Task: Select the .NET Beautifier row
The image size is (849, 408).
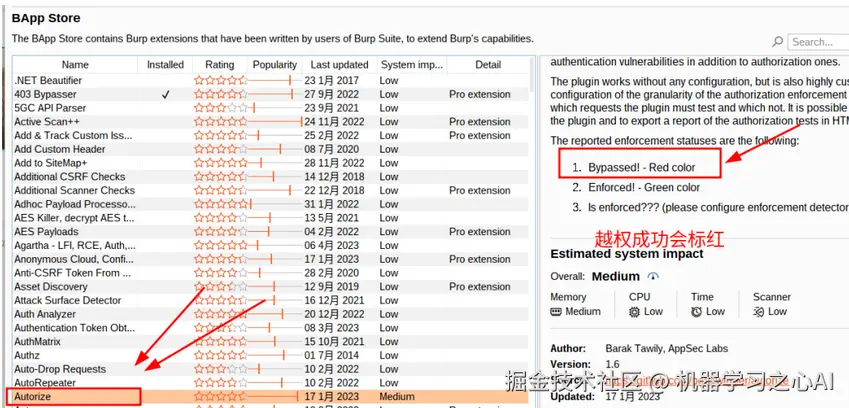Action: pos(271,81)
